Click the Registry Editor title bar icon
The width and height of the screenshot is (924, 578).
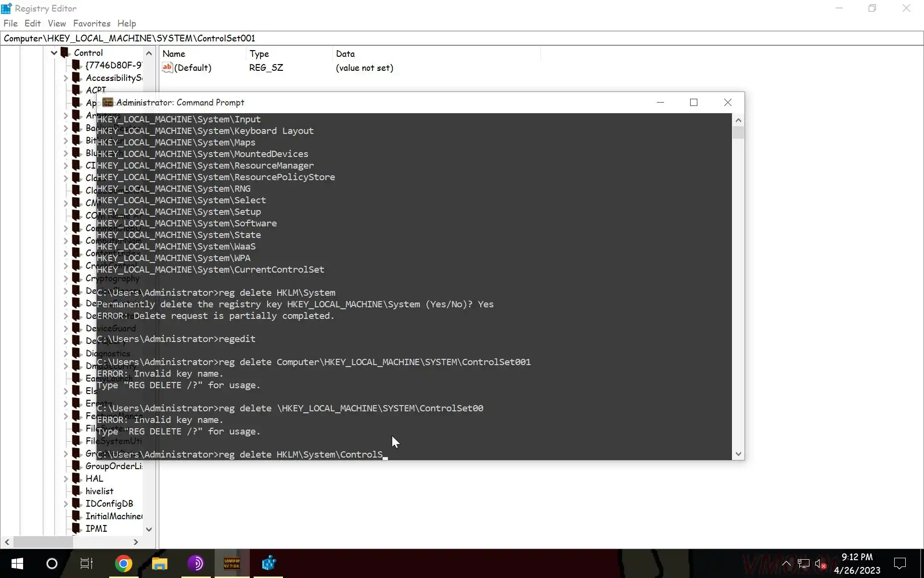click(6, 8)
